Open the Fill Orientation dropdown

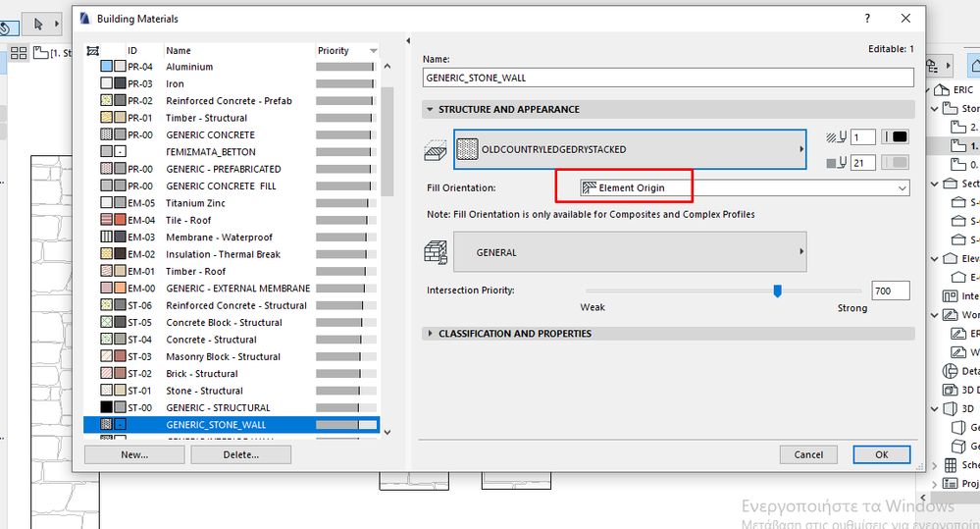point(744,187)
